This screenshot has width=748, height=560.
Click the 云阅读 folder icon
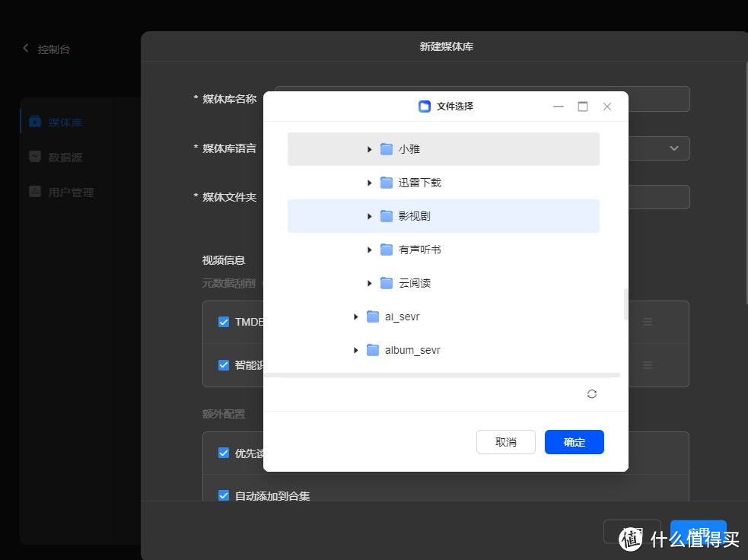click(x=386, y=283)
